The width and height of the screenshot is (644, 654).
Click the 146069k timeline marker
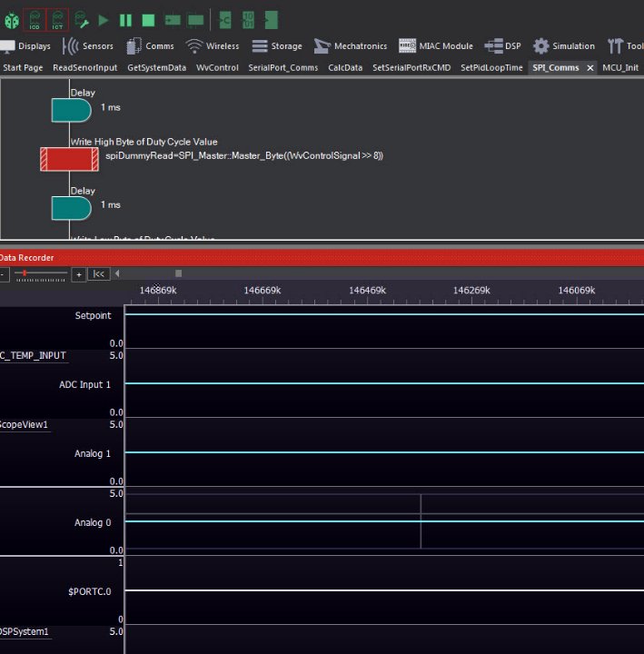[x=577, y=291]
